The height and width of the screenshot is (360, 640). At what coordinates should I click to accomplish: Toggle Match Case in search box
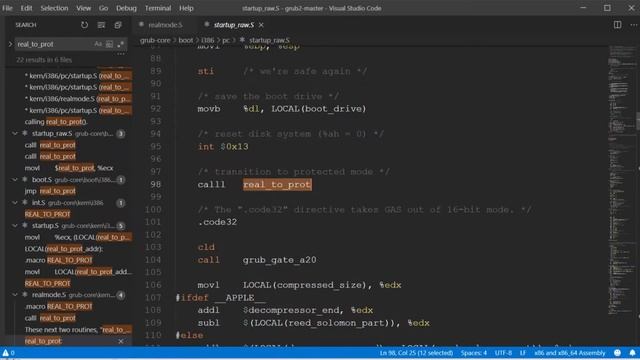coord(98,44)
